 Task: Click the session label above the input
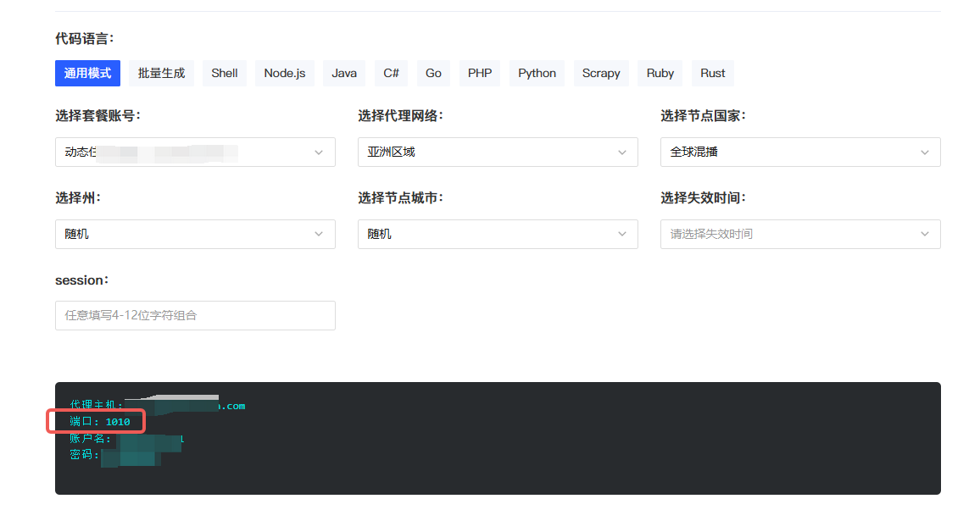pos(82,280)
